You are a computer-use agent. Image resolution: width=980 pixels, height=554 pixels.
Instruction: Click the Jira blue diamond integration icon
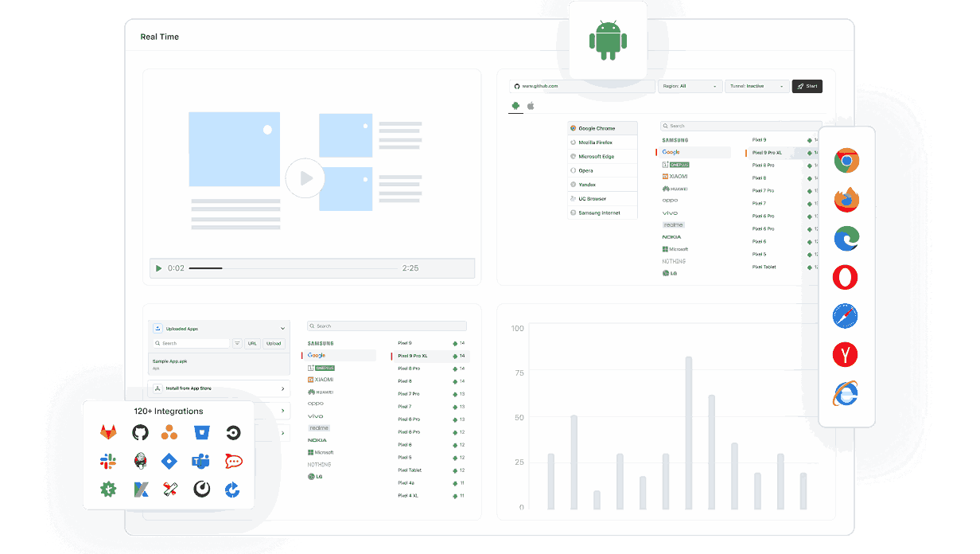click(169, 461)
